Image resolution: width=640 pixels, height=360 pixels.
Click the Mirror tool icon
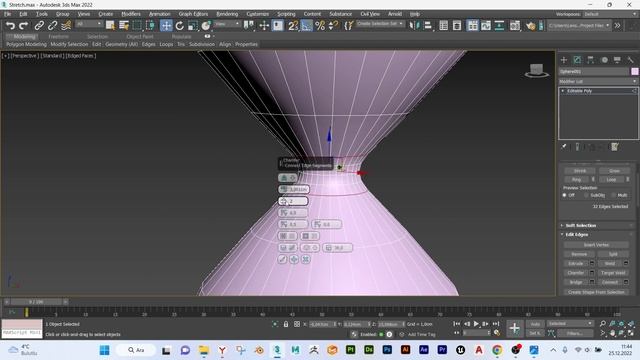pos(414,26)
